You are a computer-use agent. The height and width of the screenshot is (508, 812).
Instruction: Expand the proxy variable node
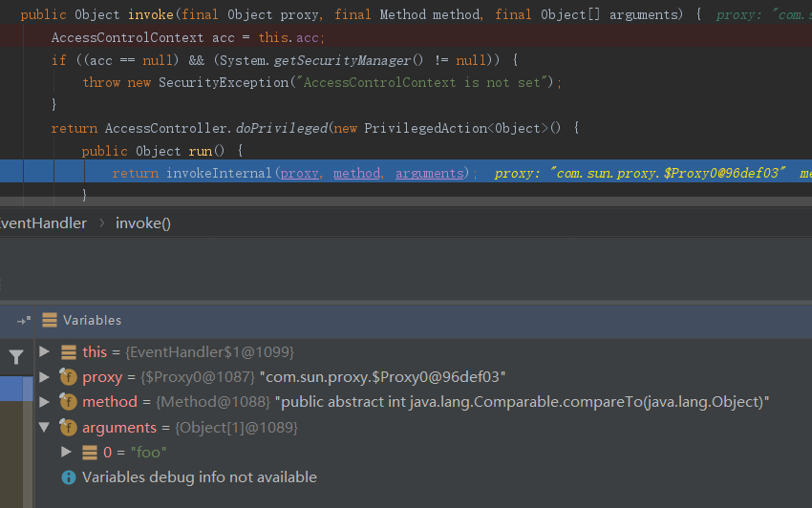point(44,377)
